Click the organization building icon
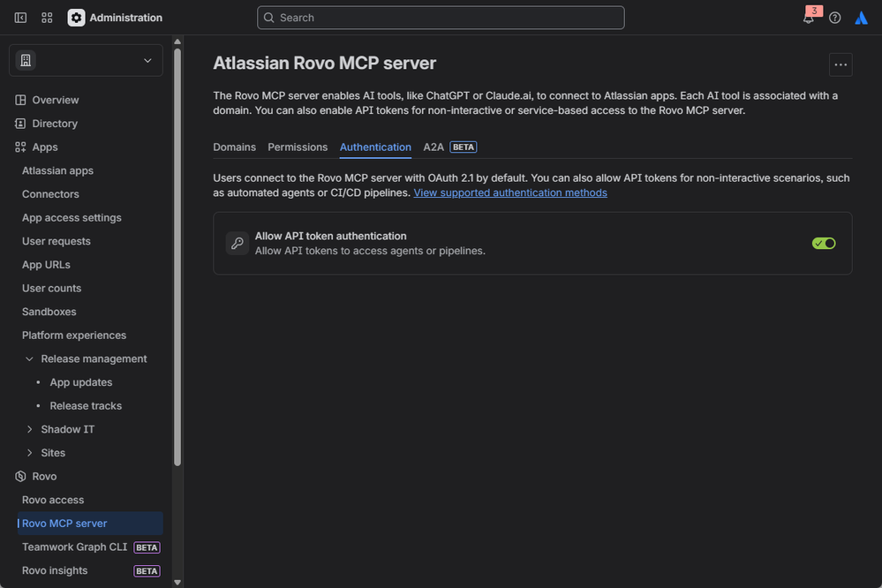This screenshot has height=588, width=882. (26, 60)
